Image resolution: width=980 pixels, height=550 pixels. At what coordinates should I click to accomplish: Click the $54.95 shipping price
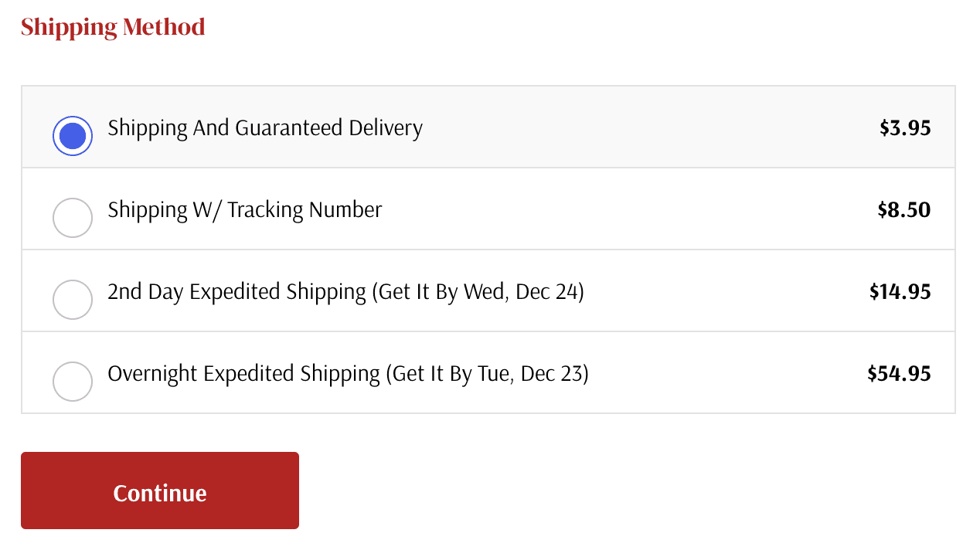899,374
